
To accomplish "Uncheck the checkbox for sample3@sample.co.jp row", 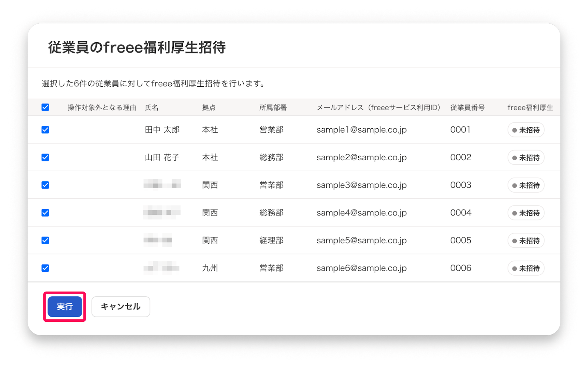I will click(x=45, y=185).
